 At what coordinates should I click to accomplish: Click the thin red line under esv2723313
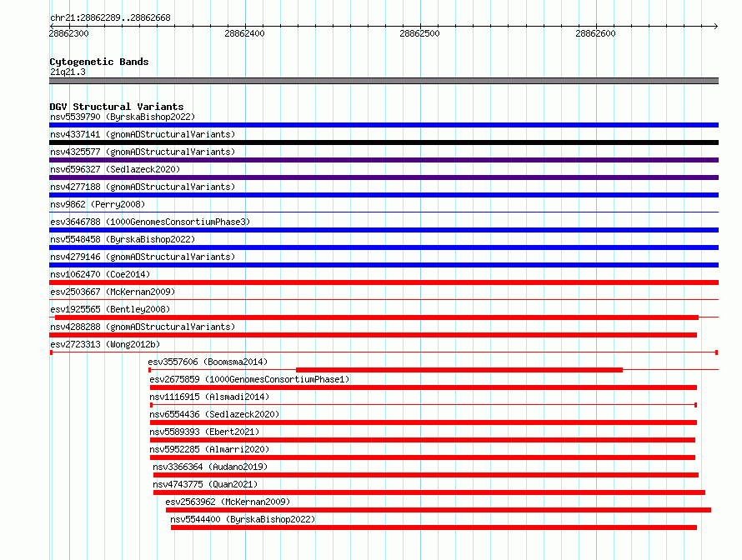point(384,352)
